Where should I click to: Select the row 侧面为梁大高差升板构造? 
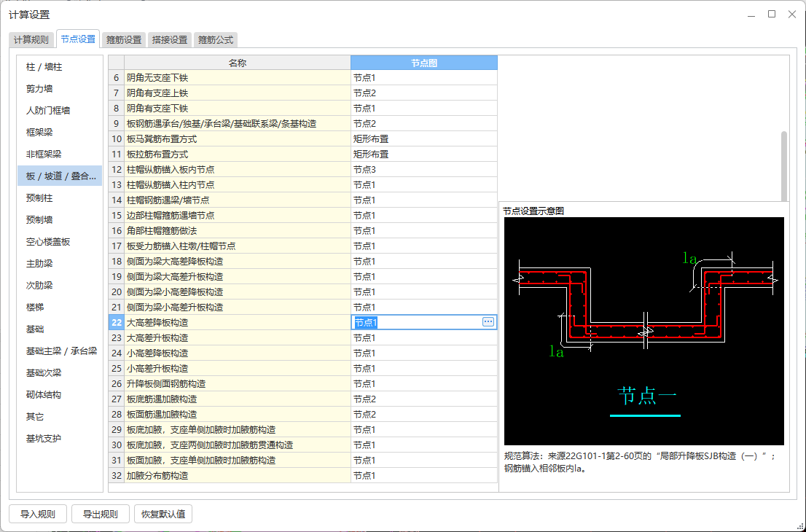[x=302, y=276]
